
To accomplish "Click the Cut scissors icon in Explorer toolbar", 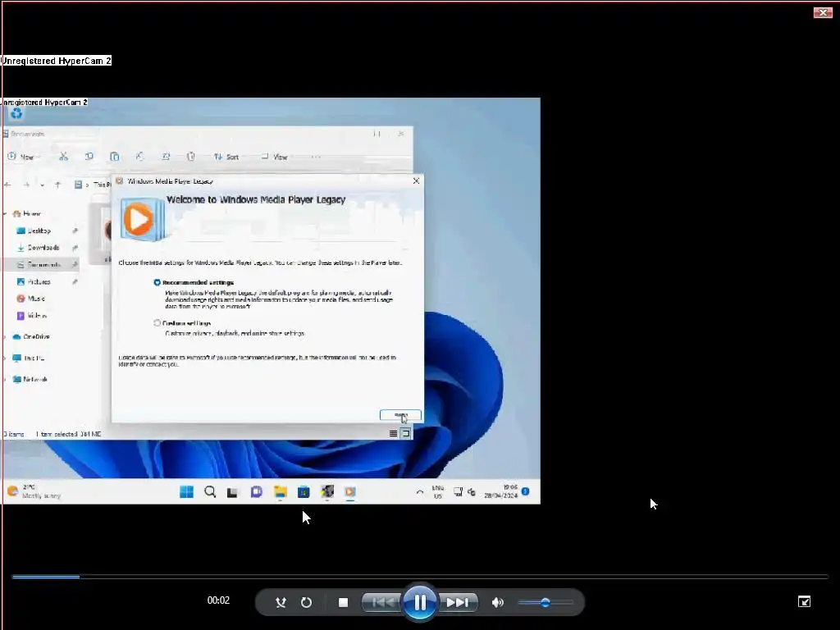I will click(63, 157).
